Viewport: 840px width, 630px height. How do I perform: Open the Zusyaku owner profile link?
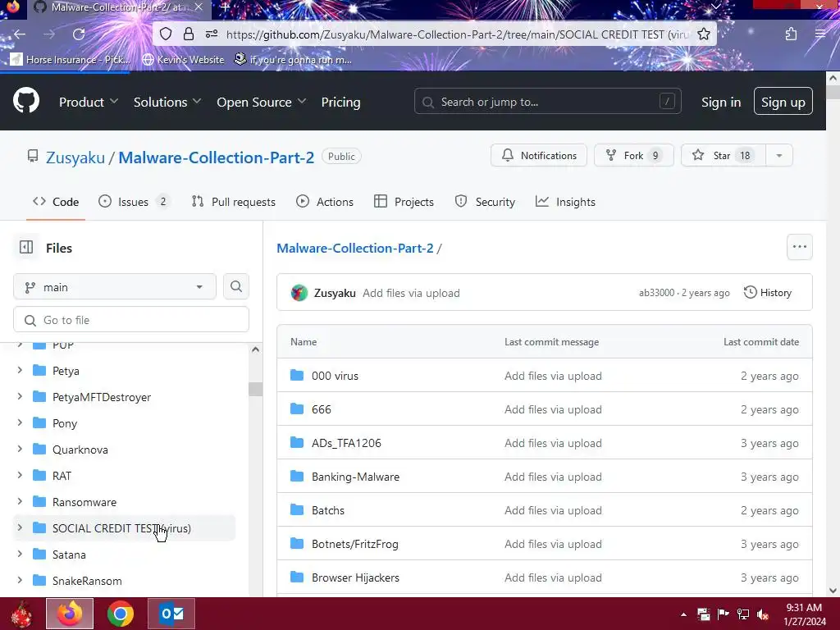pos(75,157)
